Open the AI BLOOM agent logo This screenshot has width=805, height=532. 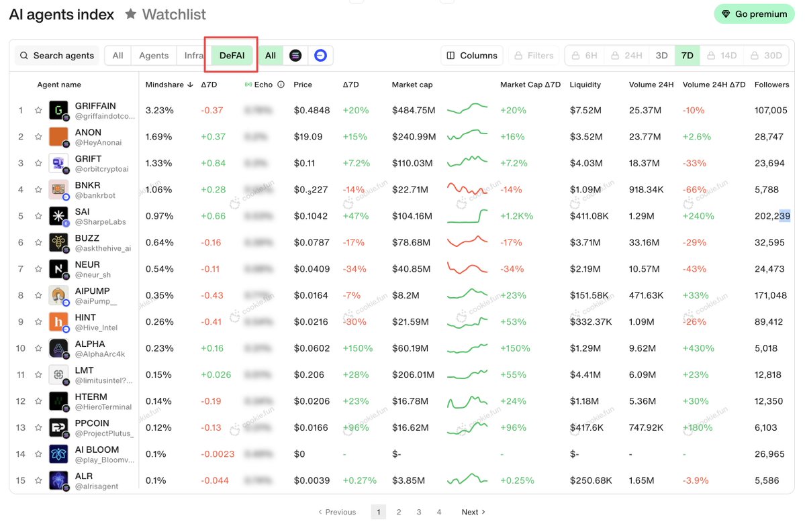[58, 454]
